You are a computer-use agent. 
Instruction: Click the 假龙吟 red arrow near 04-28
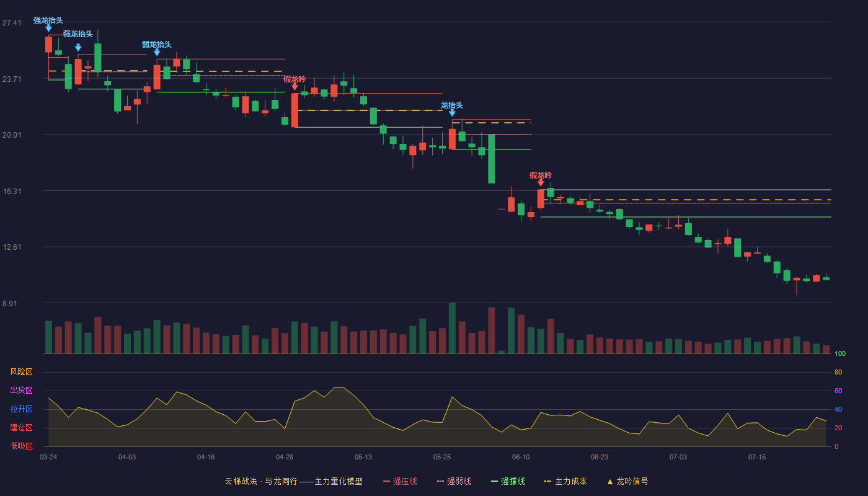(294, 87)
